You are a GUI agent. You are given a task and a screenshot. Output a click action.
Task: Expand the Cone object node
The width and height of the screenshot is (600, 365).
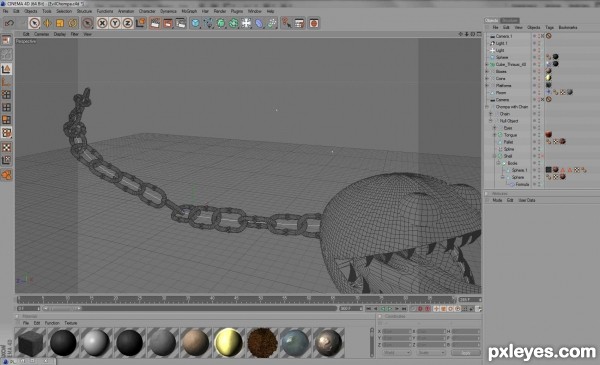point(487,78)
